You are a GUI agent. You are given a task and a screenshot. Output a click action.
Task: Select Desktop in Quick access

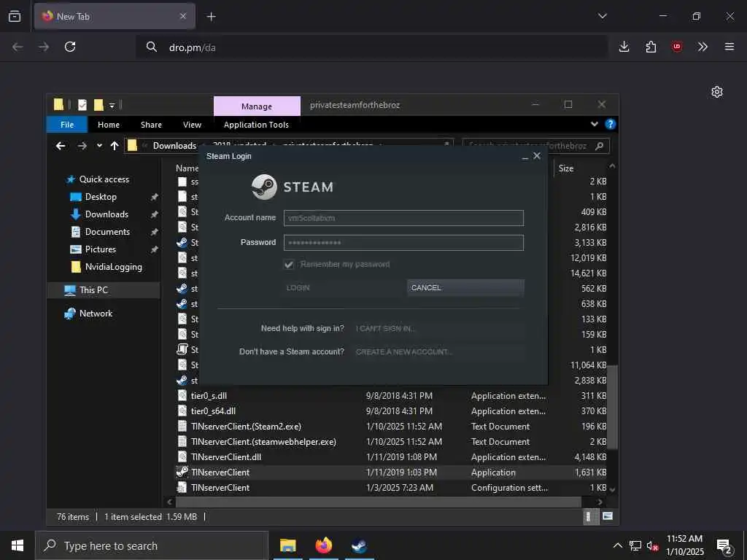point(101,197)
